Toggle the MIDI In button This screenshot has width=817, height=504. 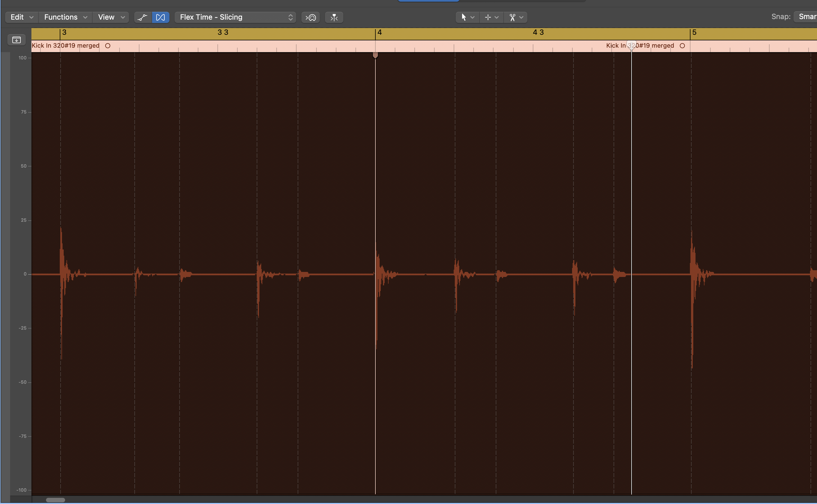[x=311, y=17]
